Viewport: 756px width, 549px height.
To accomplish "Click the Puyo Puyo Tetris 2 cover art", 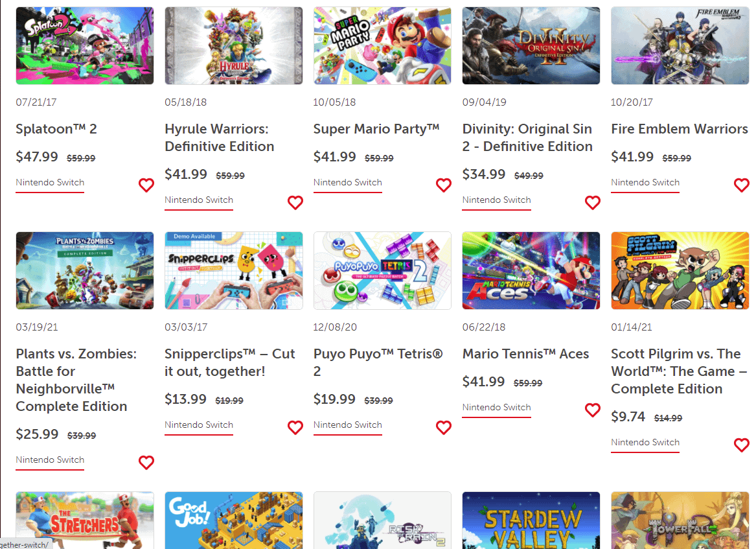I will point(382,271).
